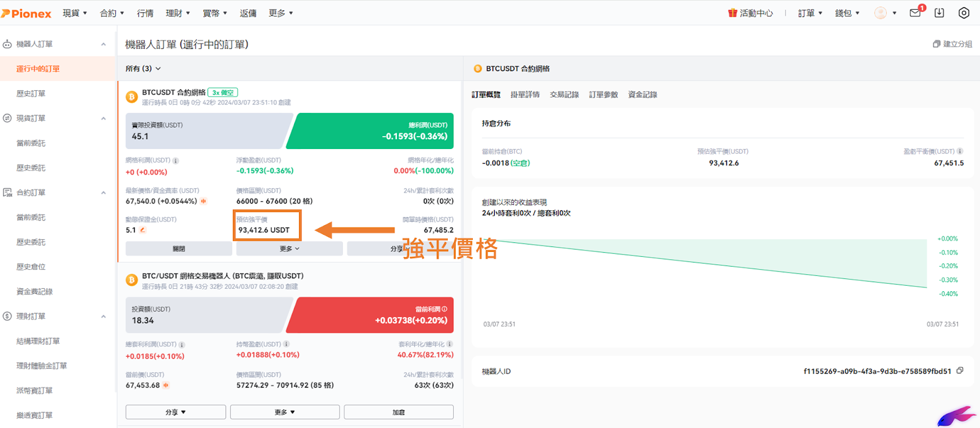
Task: Open 更多 dropdown on the BTCUSDT 合約網格 card
Action: (x=290, y=249)
